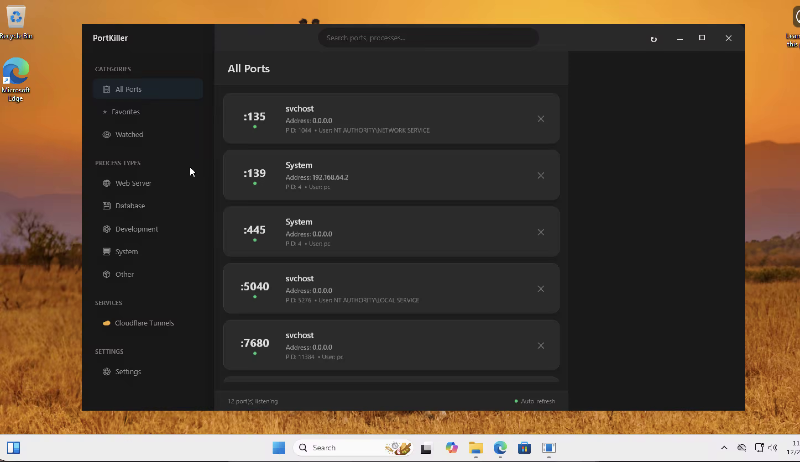The width and height of the screenshot is (800, 462).
Task: Filter by Database process type
Action: 130,206
